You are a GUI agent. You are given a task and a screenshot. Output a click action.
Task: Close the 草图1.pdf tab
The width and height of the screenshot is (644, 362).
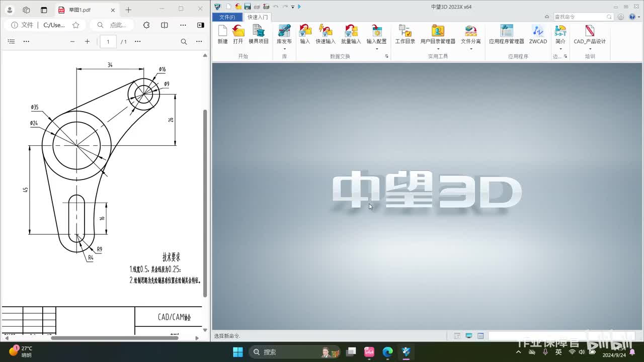[x=113, y=10]
